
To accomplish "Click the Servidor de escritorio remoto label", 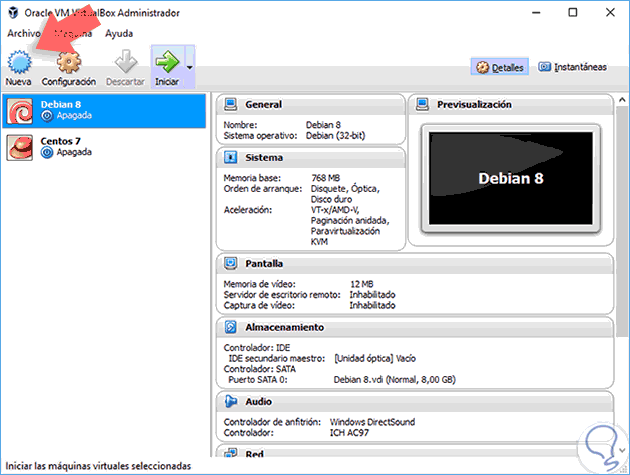I will coord(282,295).
